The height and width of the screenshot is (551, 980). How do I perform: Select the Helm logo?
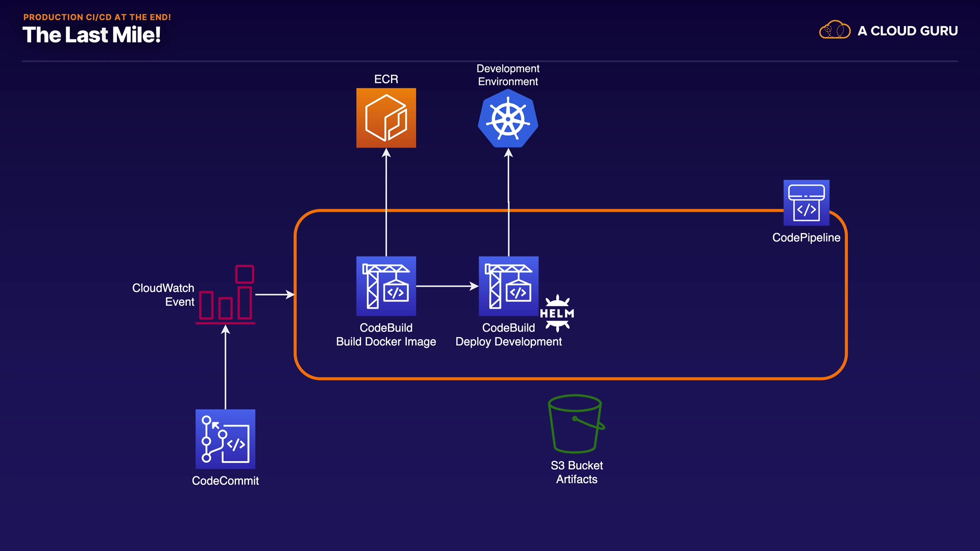[x=557, y=313]
